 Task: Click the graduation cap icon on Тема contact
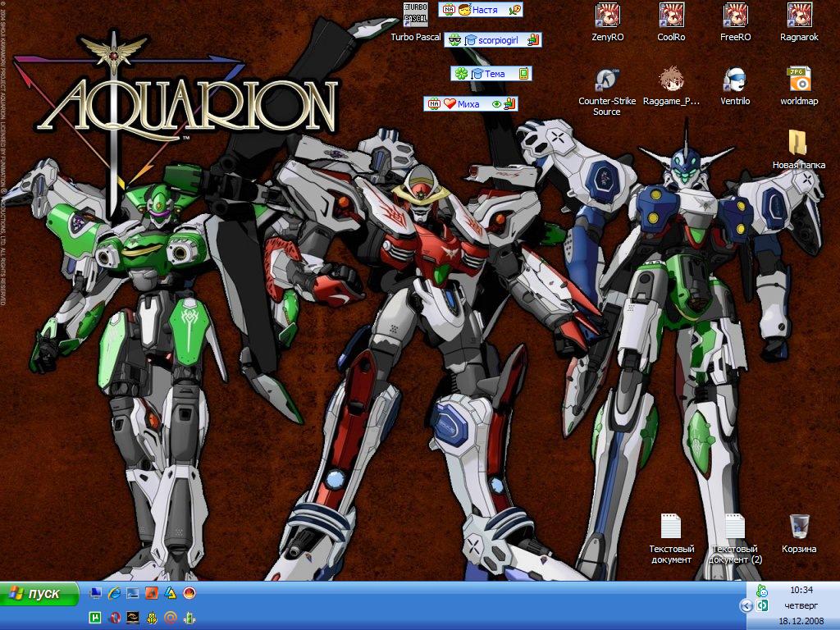click(x=477, y=73)
